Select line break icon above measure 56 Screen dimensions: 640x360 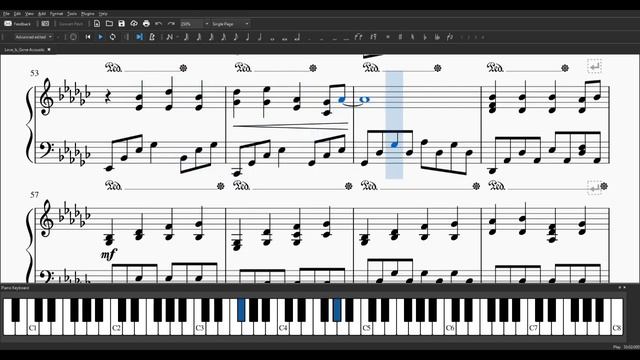tap(594, 66)
